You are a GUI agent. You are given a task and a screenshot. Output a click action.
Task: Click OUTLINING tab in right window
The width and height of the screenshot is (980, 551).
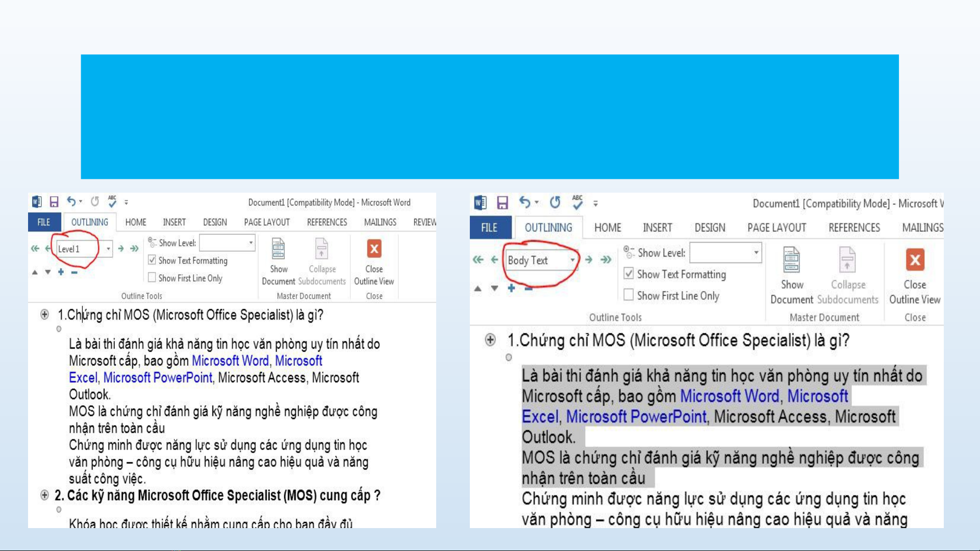[x=548, y=228]
